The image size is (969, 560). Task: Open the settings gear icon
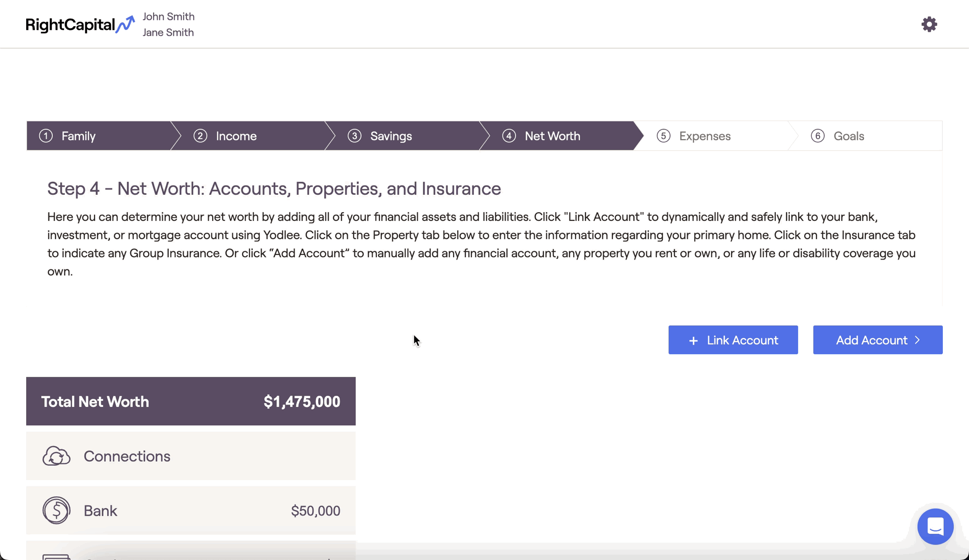[x=929, y=24]
